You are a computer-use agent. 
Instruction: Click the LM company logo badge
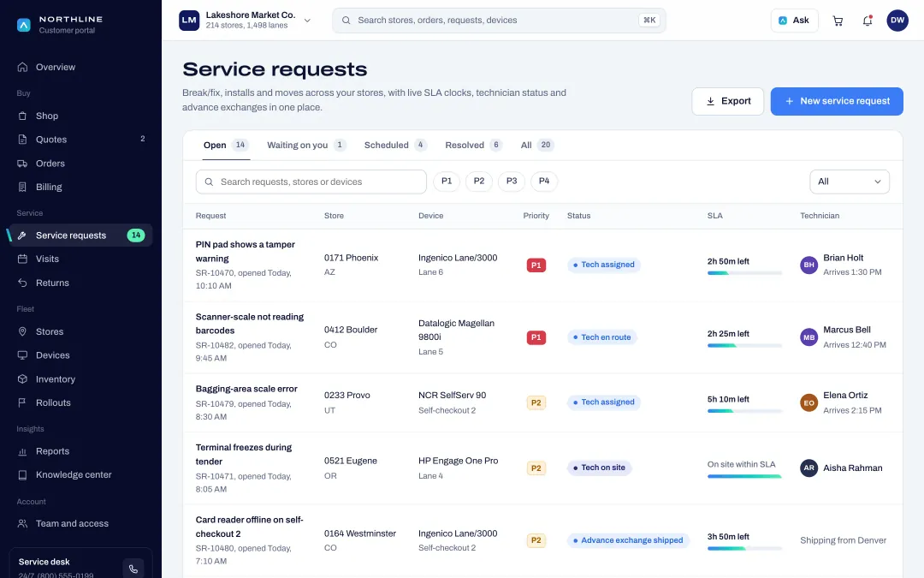pos(189,20)
